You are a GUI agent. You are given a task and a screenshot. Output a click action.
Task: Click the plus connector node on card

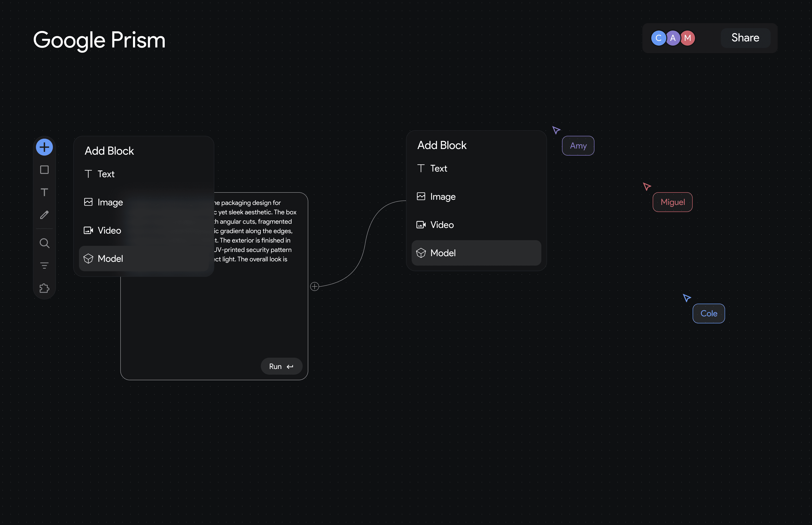(315, 286)
